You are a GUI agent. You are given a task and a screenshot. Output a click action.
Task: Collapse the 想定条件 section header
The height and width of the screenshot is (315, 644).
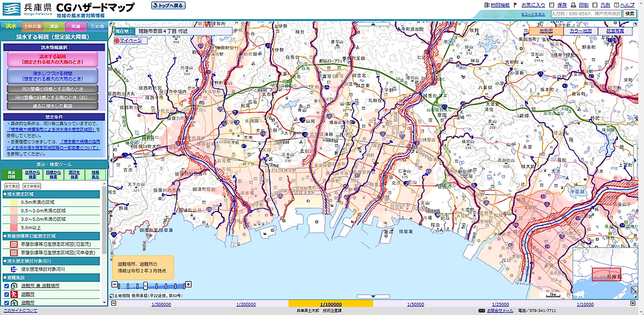[x=55, y=117]
